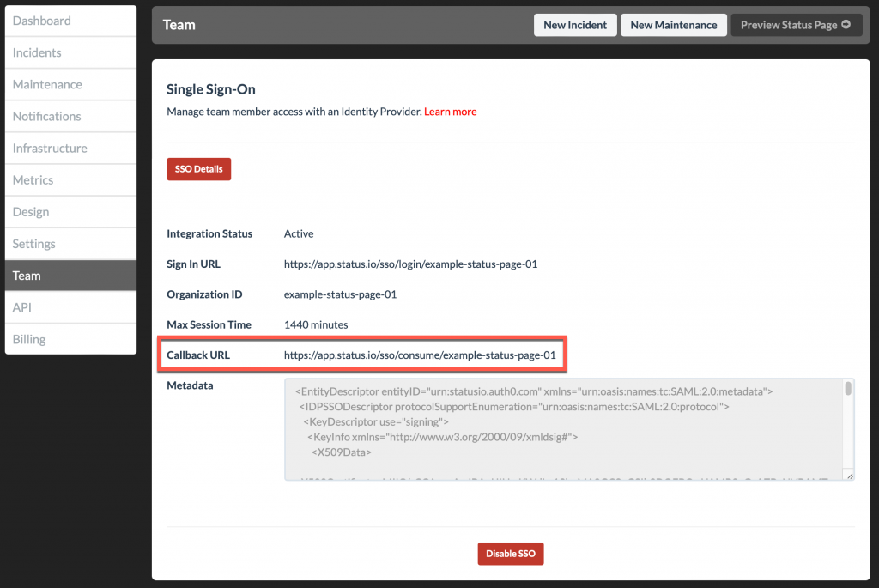Create a New Maintenance event
879x588 pixels.
click(674, 25)
